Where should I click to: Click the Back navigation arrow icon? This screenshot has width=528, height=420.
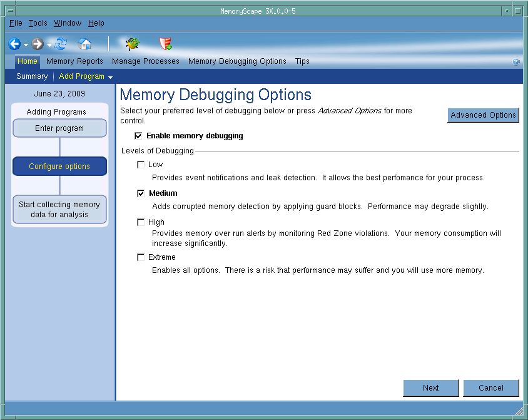click(14, 44)
